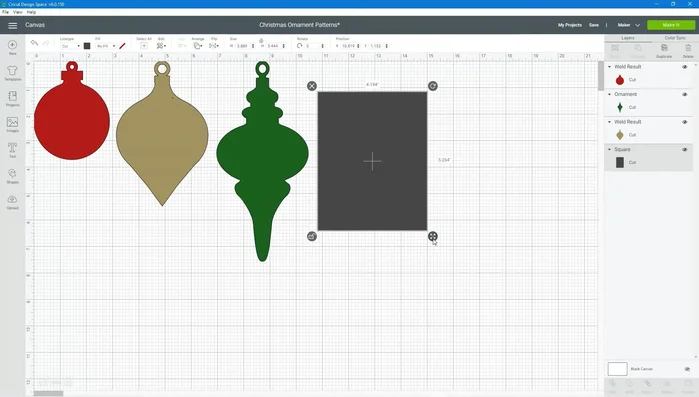Select the red round ornament on canvas
Screen dimensions: 699x397
pyautogui.click(x=72, y=120)
